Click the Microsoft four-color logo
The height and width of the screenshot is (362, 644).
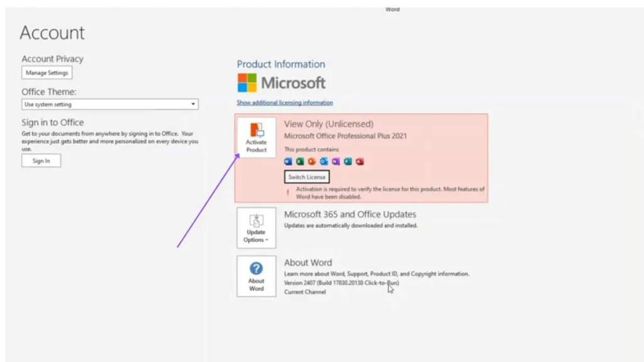pyautogui.click(x=247, y=83)
